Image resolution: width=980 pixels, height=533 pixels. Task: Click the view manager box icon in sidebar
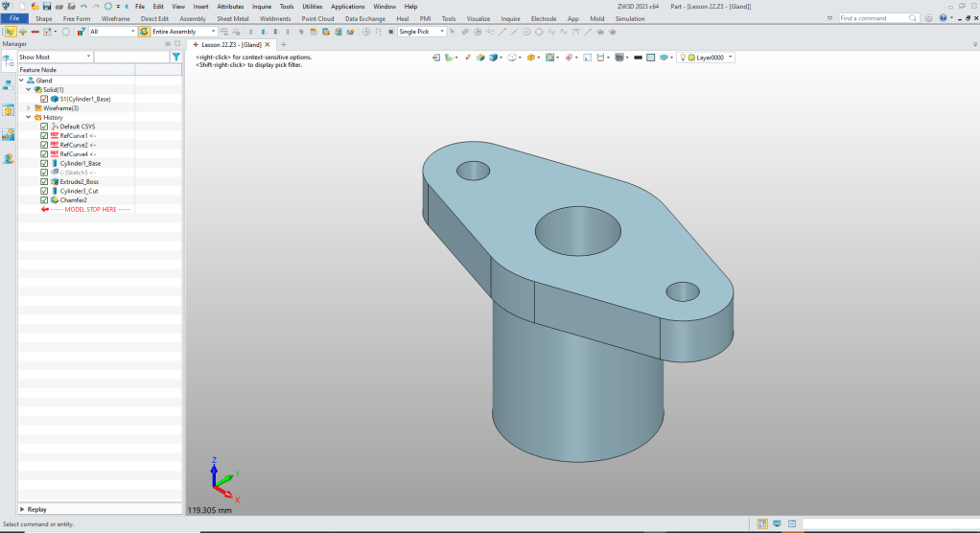[x=8, y=109]
